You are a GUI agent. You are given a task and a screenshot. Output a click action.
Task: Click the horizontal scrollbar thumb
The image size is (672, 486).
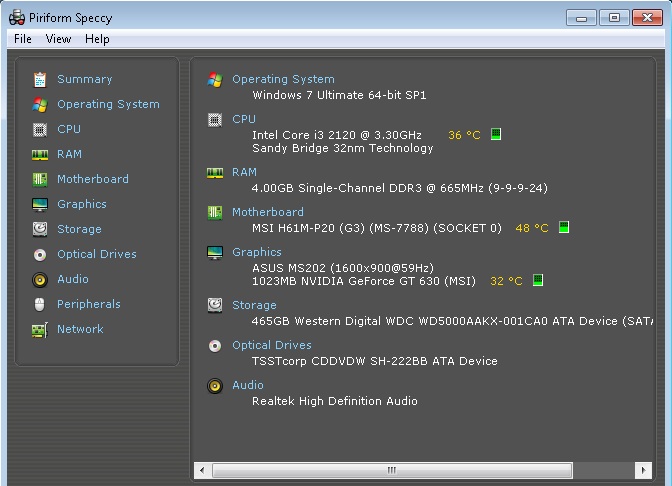392,470
